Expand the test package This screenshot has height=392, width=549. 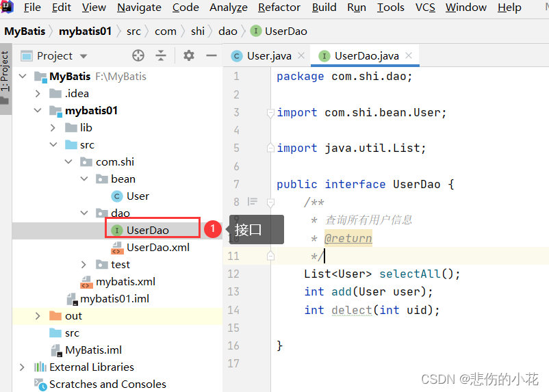coord(84,265)
